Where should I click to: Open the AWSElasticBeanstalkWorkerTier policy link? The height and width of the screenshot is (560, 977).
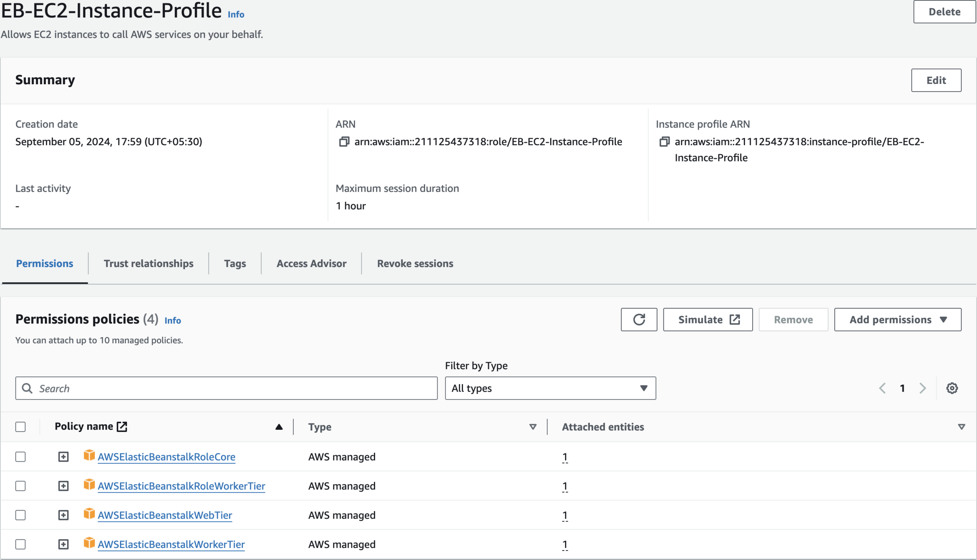click(171, 544)
